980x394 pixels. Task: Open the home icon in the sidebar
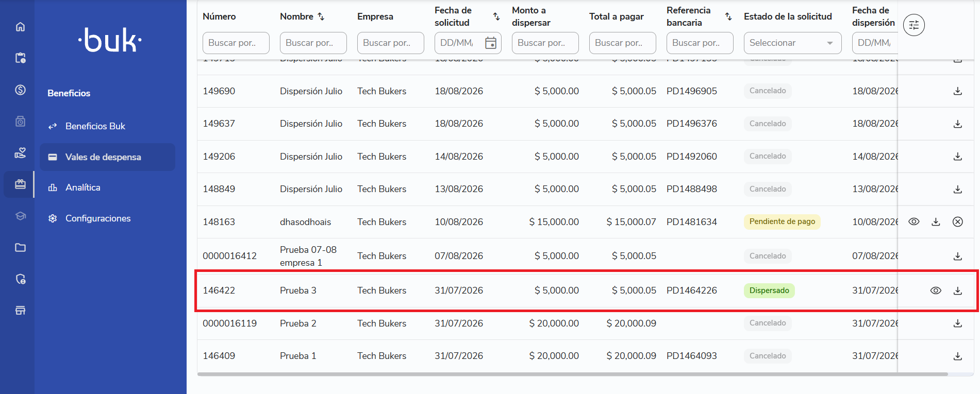(x=20, y=27)
